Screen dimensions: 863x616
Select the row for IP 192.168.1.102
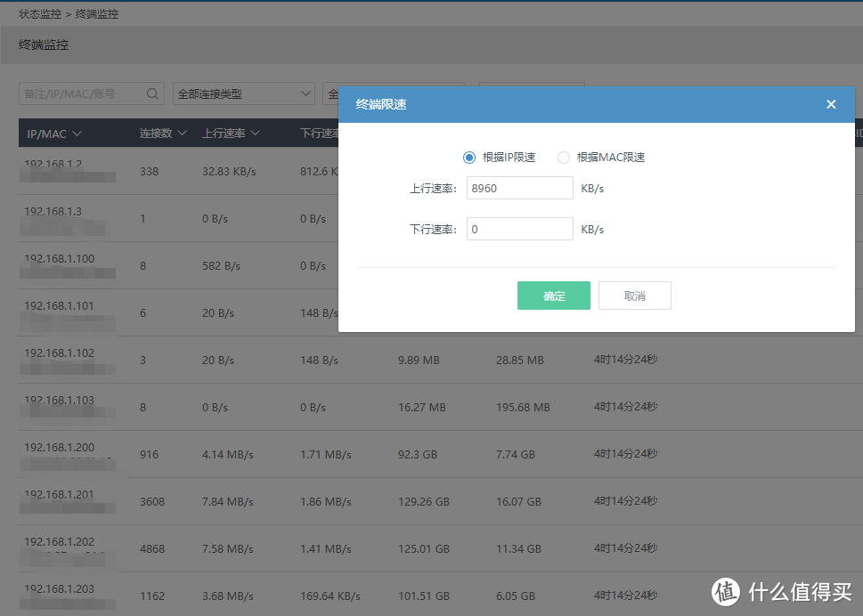click(440, 361)
